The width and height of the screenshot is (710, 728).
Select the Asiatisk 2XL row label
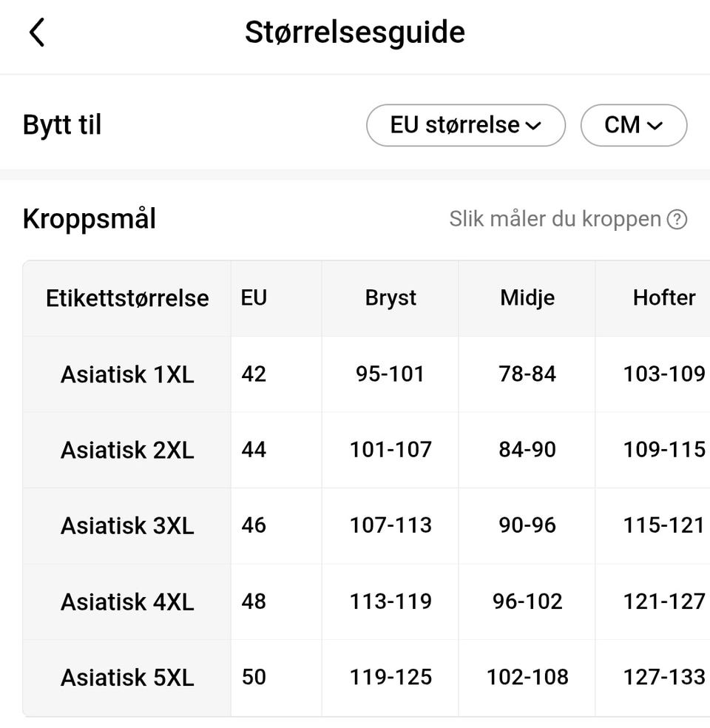[x=127, y=450]
